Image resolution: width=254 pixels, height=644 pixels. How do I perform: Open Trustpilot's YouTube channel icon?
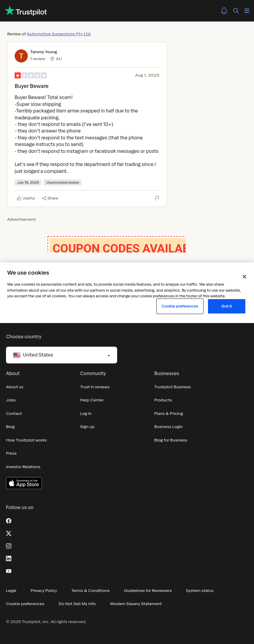[x=9, y=571]
